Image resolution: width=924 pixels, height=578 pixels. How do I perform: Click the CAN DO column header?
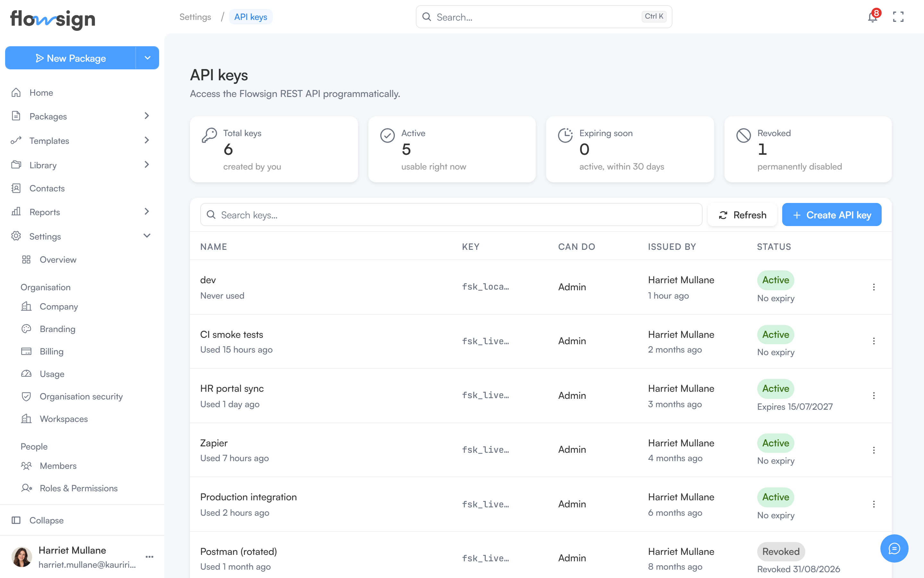(577, 247)
